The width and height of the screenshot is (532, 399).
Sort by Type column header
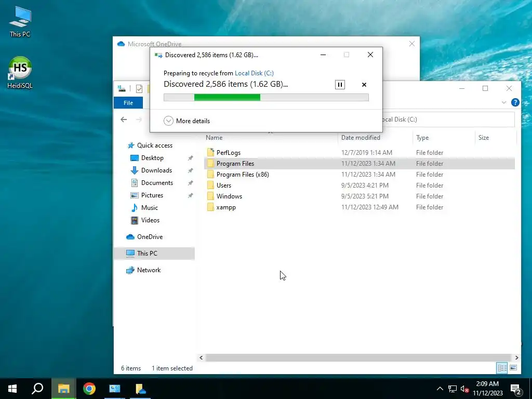click(422, 137)
